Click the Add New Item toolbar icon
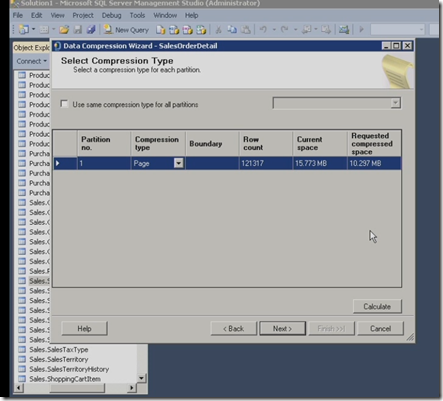This screenshot has height=401, width=443. pyautogui.click(x=44, y=30)
